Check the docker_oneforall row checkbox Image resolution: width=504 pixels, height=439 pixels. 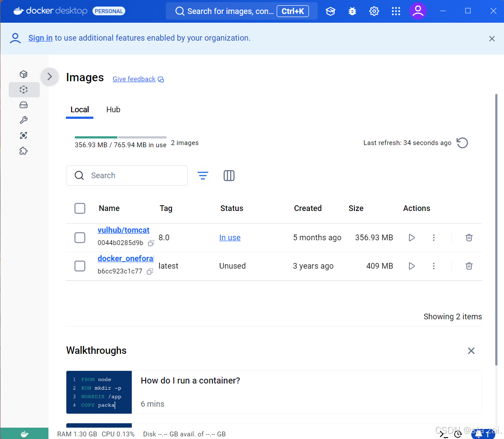click(x=80, y=266)
